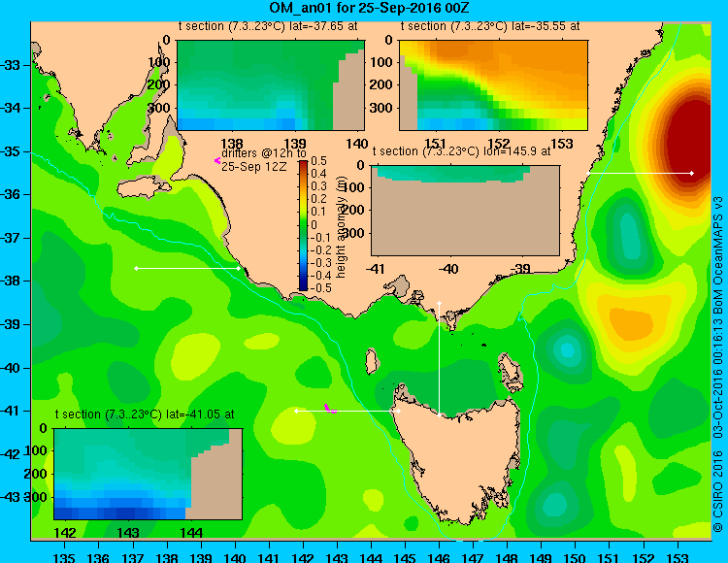Image resolution: width=728 pixels, height=563 pixels.
Task: Open the lat=-37.65 temperature section inset
Action: tap(271, 85)
